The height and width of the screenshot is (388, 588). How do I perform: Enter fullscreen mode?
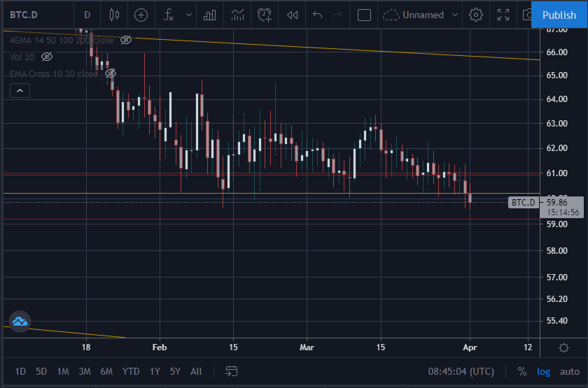point(503,15)
